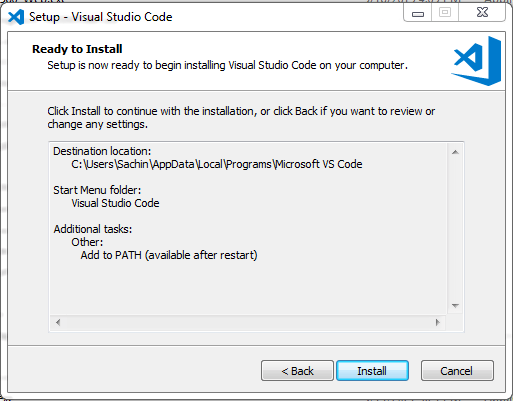The image size is (513, 401).
Task: Click the empty area of the summary box
Action: 248,288
